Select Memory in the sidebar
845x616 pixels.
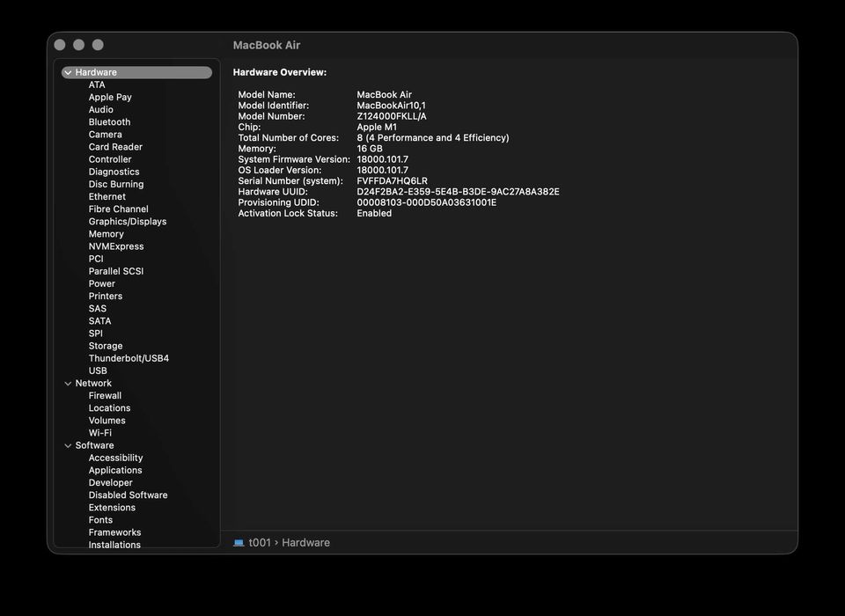coord(107,234)
